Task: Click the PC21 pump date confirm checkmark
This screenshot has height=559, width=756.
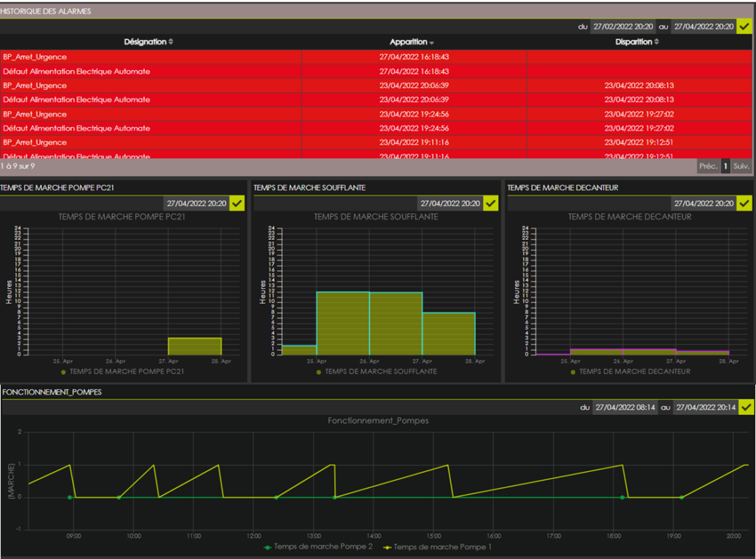Action: click(237, 203)
